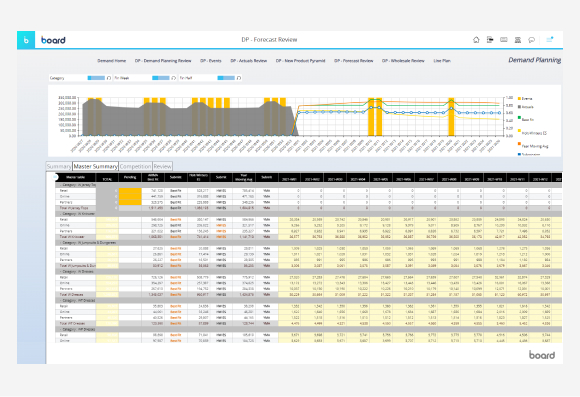The image size is (580, 397).
Task: Toggle the Holt-Winters ES legend entry
Action: [x=532, y=132]
